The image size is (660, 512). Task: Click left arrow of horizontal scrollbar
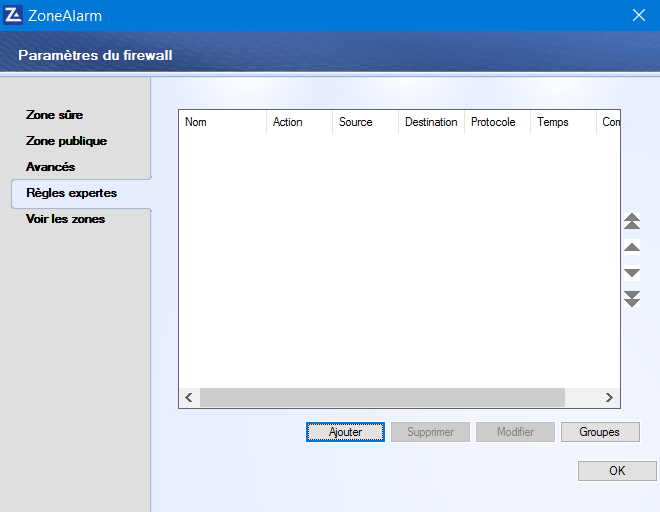coord(189,397)
